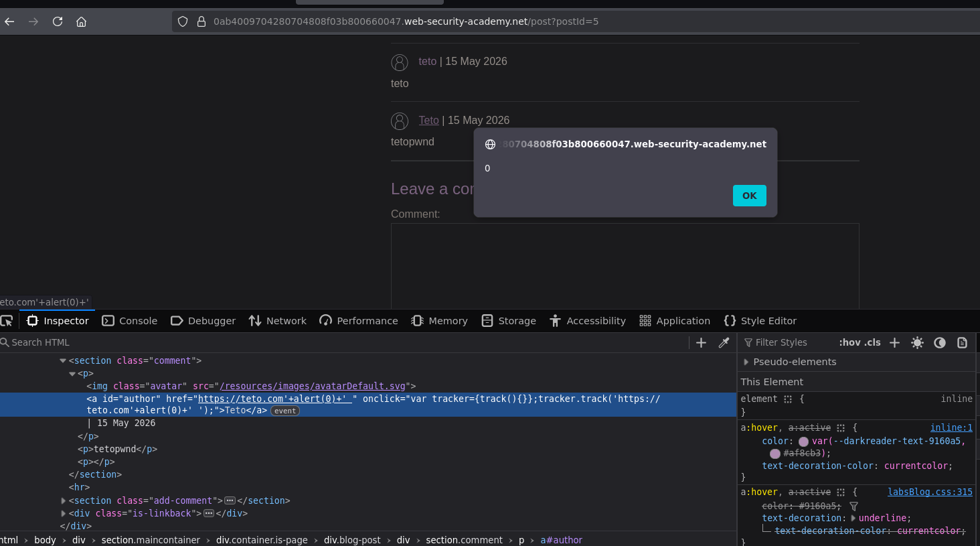Select the a#author breadcrumb

(562, 540)
